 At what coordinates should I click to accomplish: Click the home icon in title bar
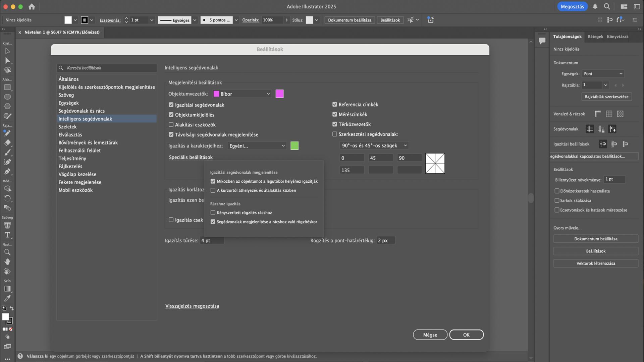tap(32, 6)
